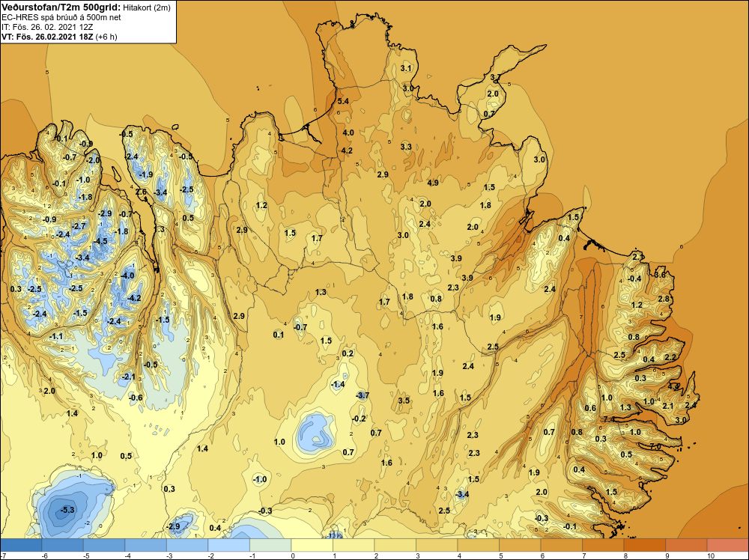Click legend swatch between -4 and -3
This screenshot has width=749, height=560.
pyautogui.click(x=146, y=545)
